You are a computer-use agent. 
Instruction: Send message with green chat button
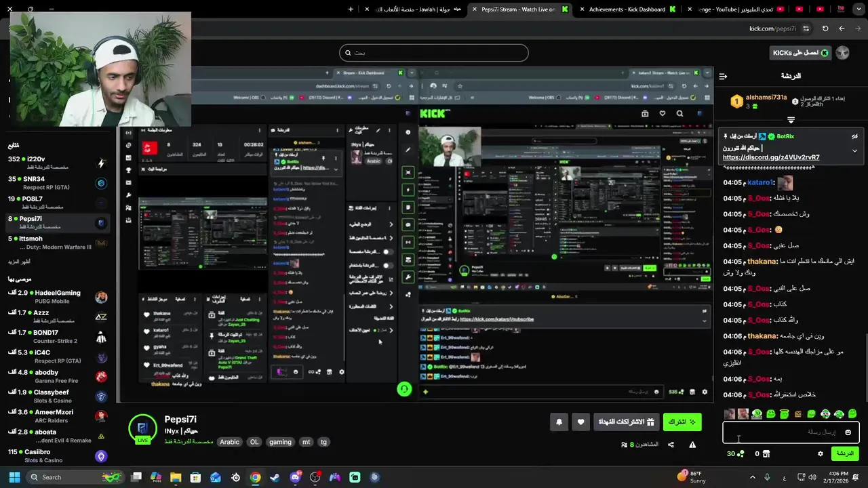pyautogui.click(x=844, y=453)
